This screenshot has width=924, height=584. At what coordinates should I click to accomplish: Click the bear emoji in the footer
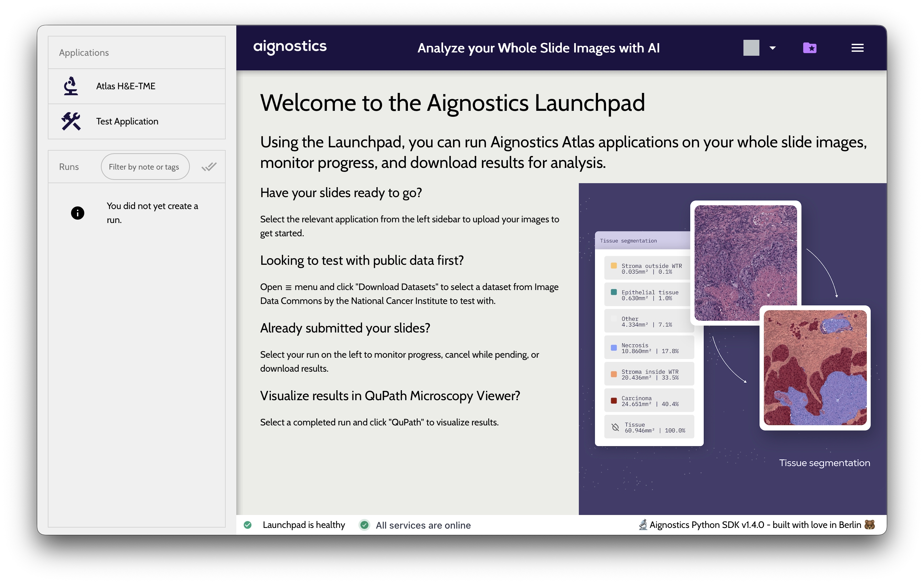tap(870, 525)
